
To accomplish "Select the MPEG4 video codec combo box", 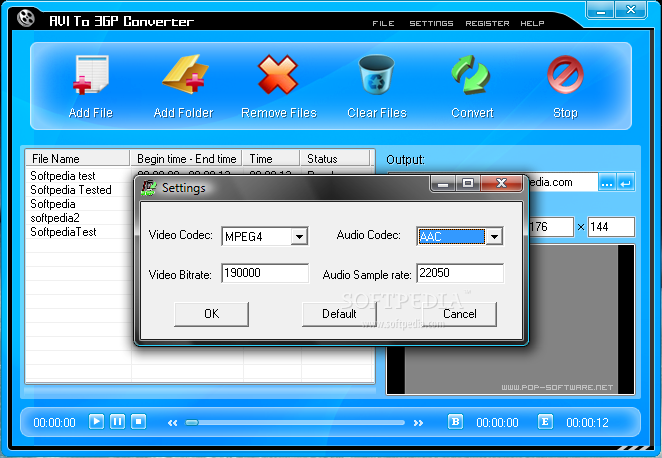I will point(265,236).
